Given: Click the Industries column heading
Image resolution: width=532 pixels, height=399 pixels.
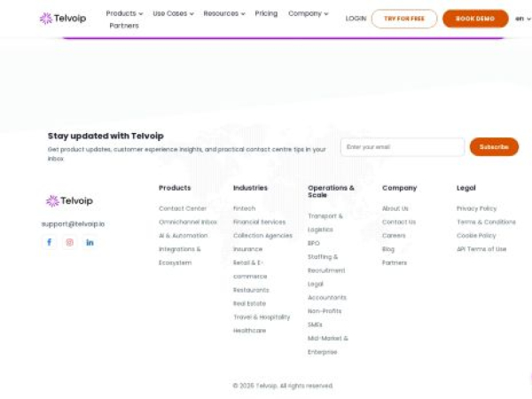Looking at the screenshot, I should [x=250, y=188].
